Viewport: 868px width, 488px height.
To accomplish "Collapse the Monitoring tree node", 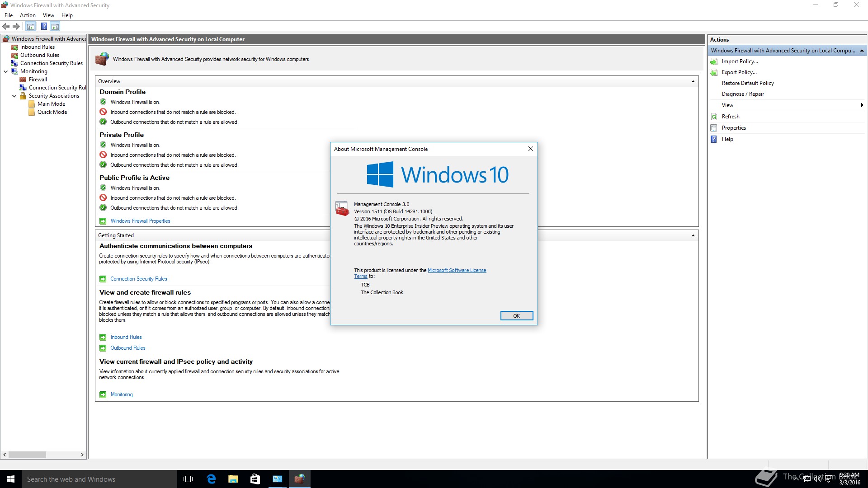I will pos(6,71).
